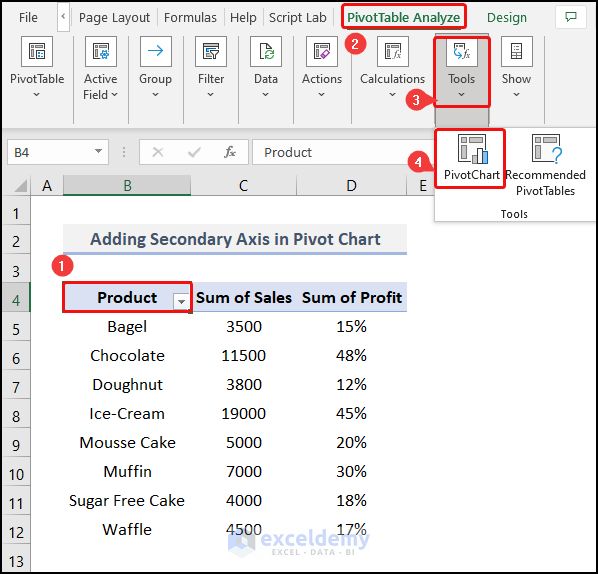Select the Bagel cell
This screenshot has width=598, height=574.
[x=127, y=326]
